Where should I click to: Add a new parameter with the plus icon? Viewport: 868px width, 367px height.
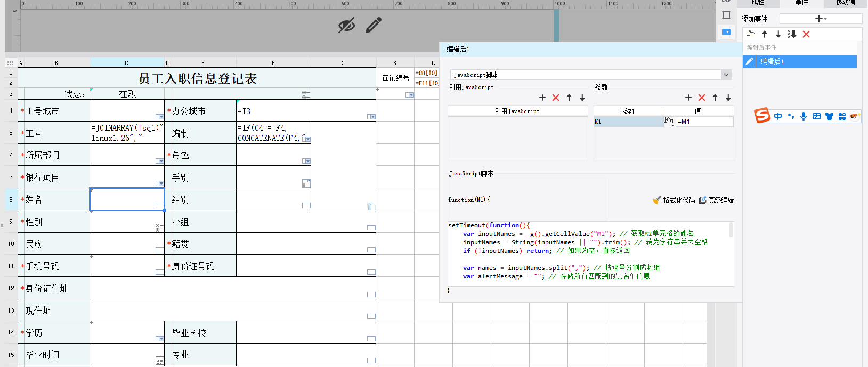[688, 98]
